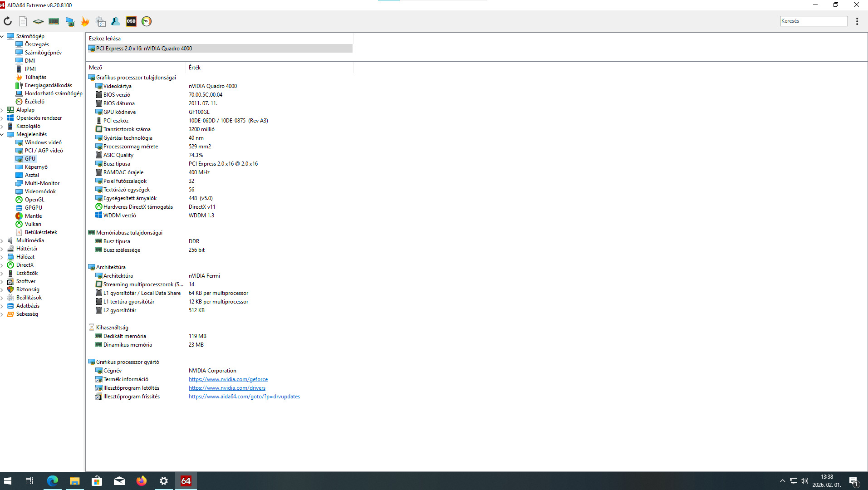Open Task View on the taskbar

tap(29, 481)
